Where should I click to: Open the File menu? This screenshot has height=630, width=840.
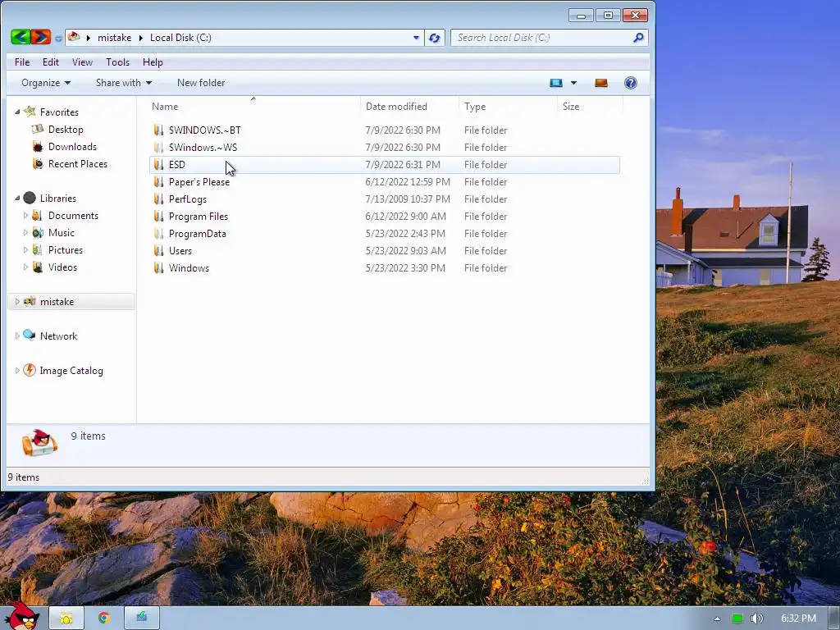[x=22, y=62]
